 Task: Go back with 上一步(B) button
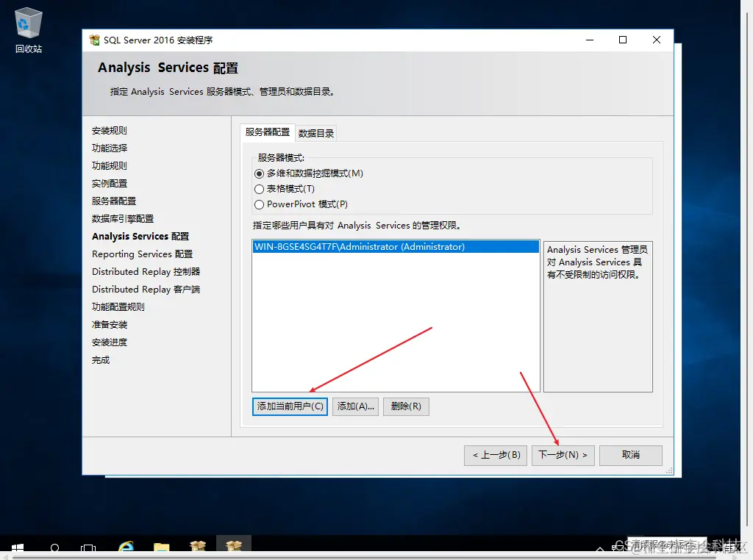pyautogui.click(x=496, y=455)
